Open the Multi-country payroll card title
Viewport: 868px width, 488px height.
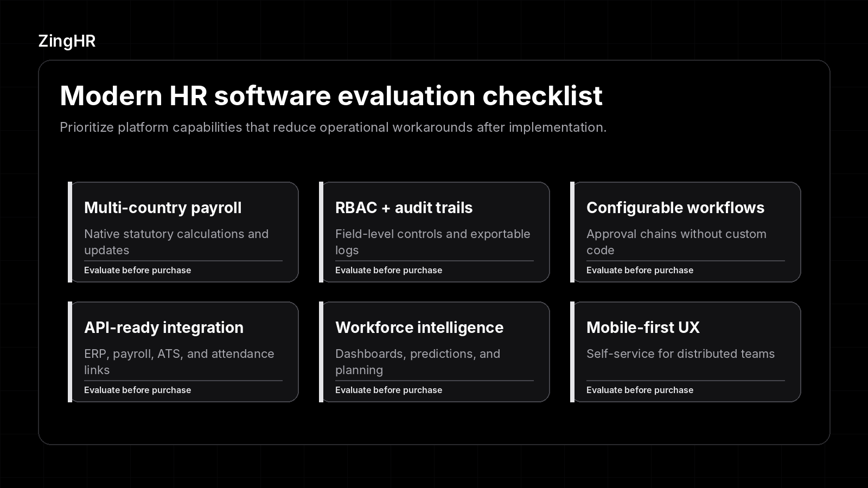[163, 208]
